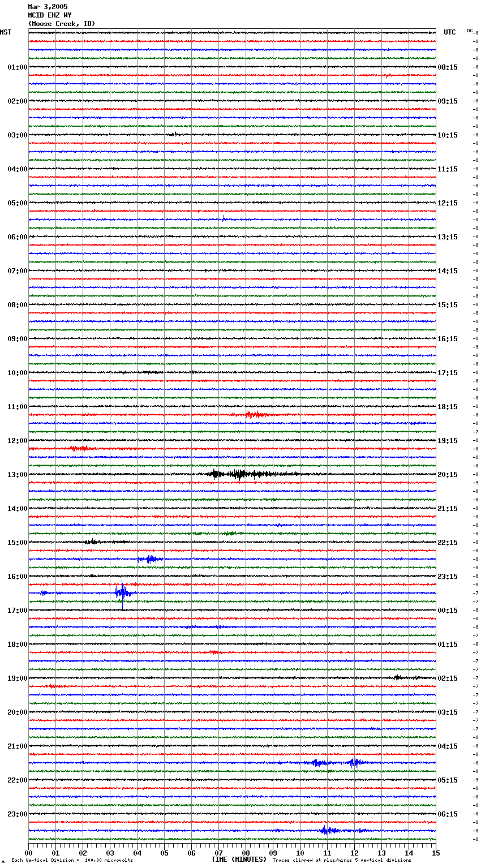Select the 16:00 MST time label
Viewport: 481px width, 868px height.
click(18, 577)
